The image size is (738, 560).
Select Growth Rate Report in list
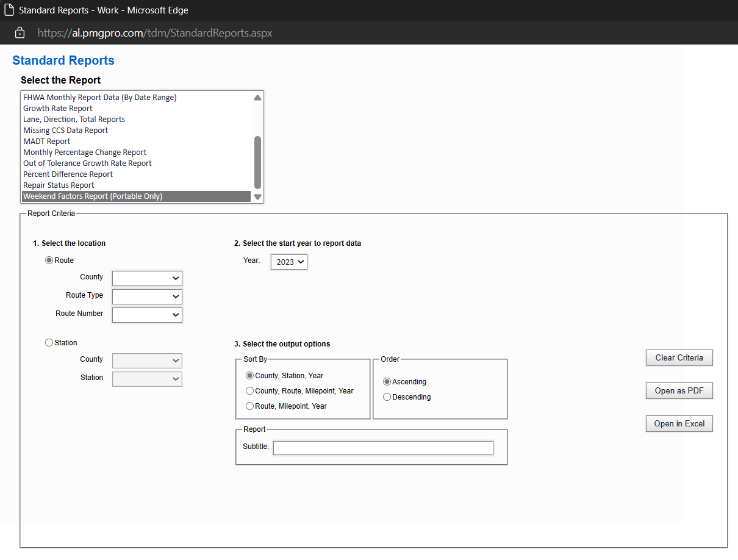tap(136, 109)
